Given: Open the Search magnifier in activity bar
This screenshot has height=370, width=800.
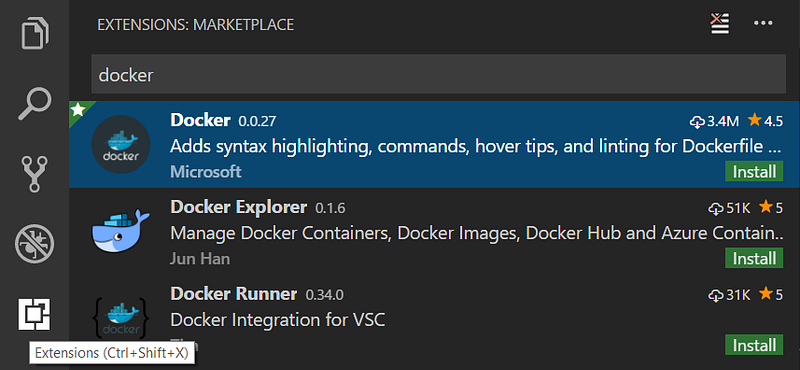Looking at the screenshot, I should point(35,105).
